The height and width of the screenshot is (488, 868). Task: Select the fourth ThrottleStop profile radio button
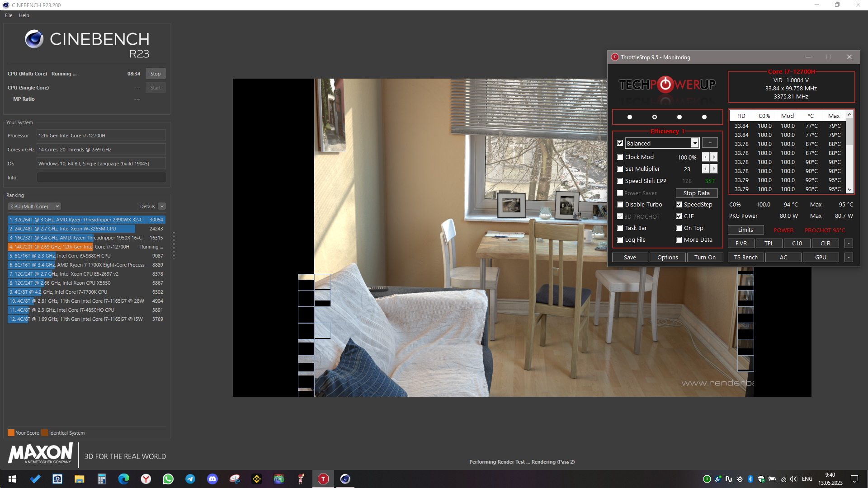point(704,117)
